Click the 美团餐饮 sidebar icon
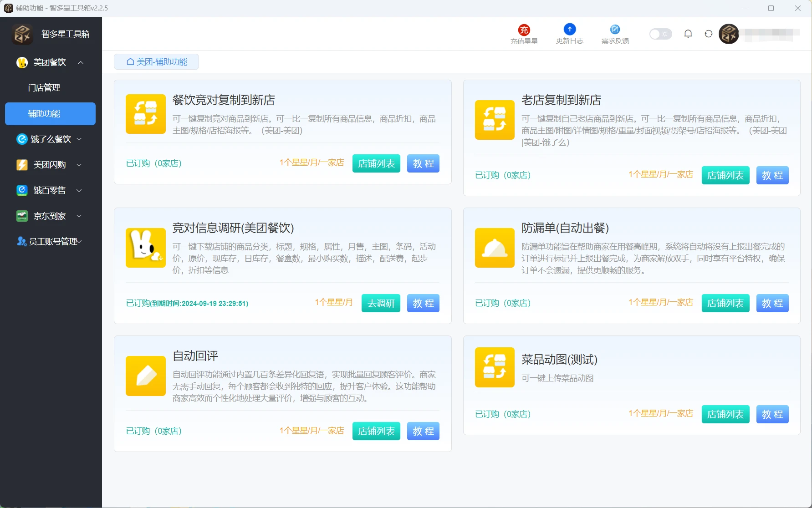Screen dimensions: 812x508 pyautogui.click(x=22, y=62)
